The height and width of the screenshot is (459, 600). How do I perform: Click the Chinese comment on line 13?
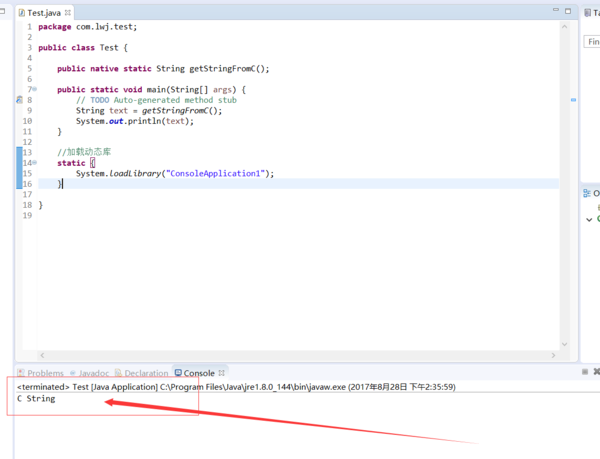coord(84,152)
